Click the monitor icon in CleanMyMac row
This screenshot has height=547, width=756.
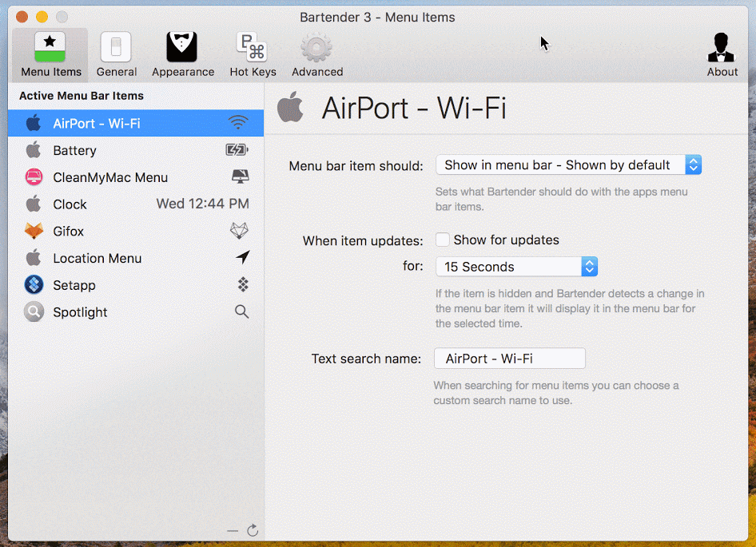(240, 176)
